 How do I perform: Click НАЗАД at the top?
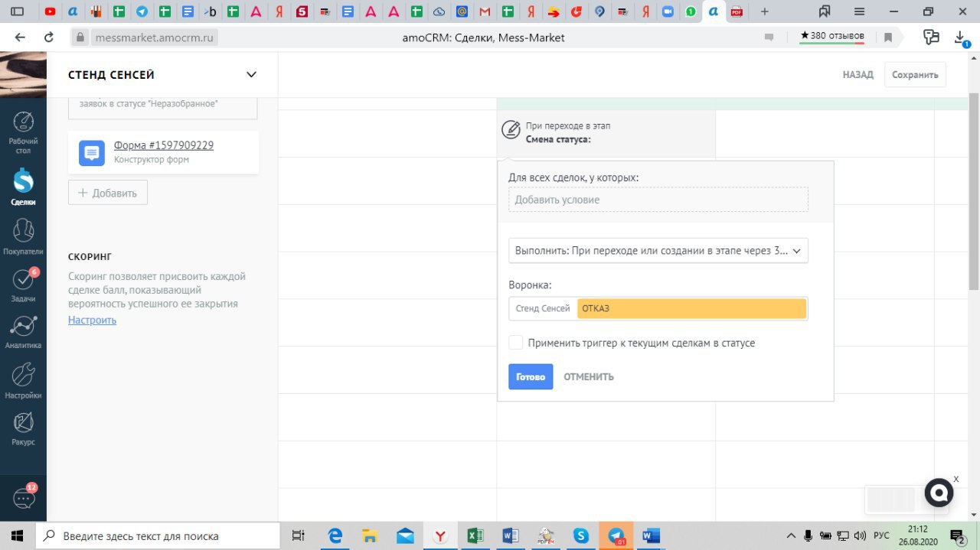857,75
